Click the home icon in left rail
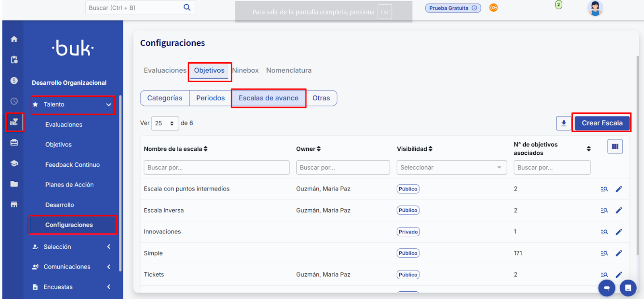The width and height of the screenshot is (644, 299). 14,39
